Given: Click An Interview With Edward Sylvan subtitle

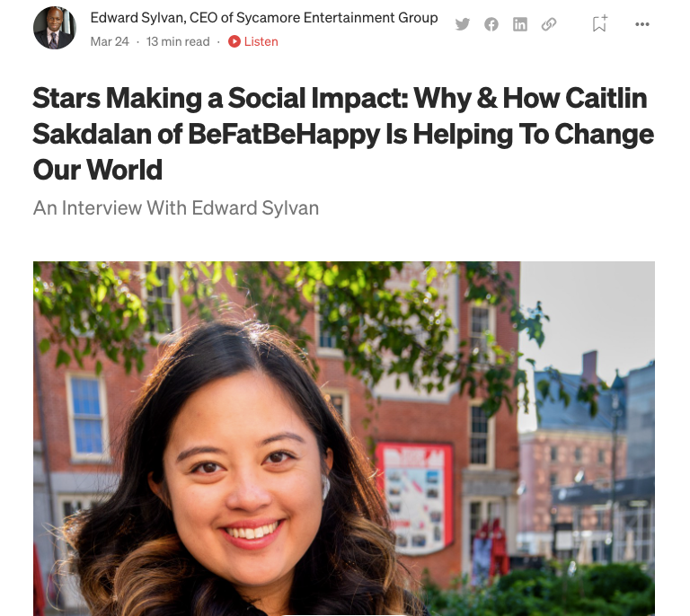Looking at the screenshot, I should click(176, 208).
